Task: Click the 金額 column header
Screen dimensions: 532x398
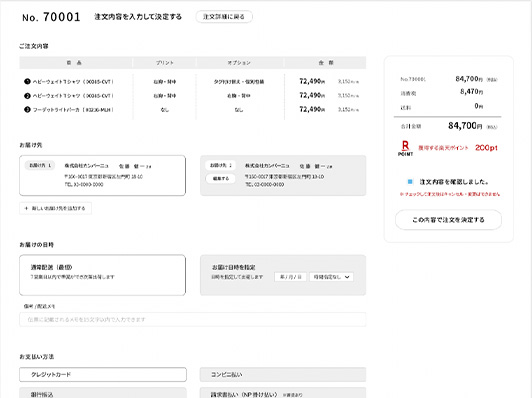Action: tap(326, 63)
